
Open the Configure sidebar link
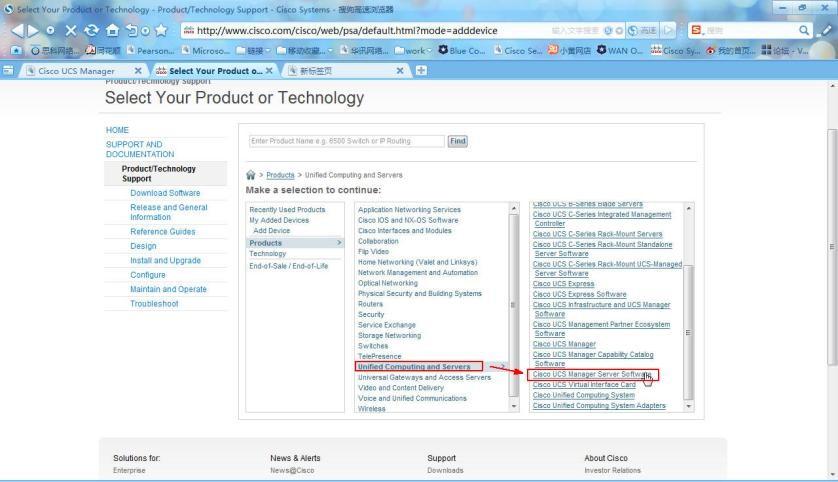click(148, 275)
